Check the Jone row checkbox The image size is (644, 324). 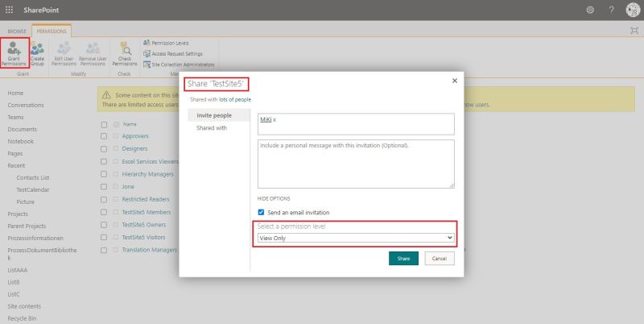[104, 187]
